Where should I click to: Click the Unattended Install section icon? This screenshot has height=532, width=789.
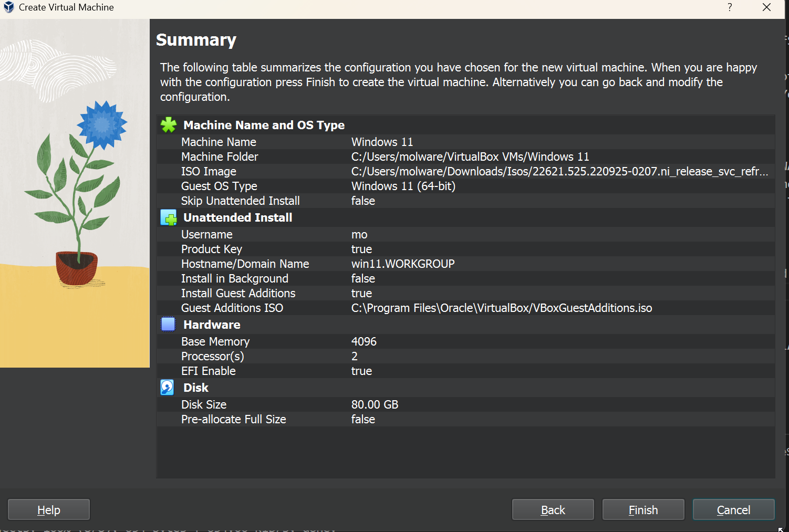pos(169,217)
